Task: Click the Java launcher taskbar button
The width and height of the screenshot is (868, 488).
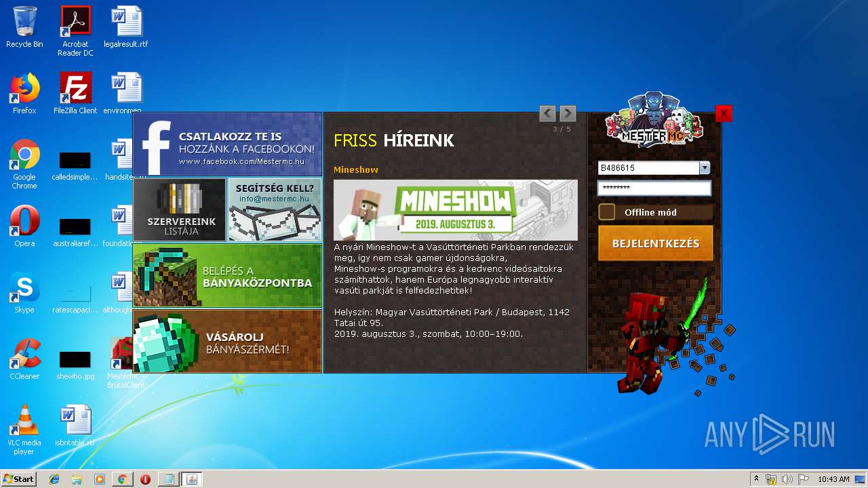Action: click(191, 479)
